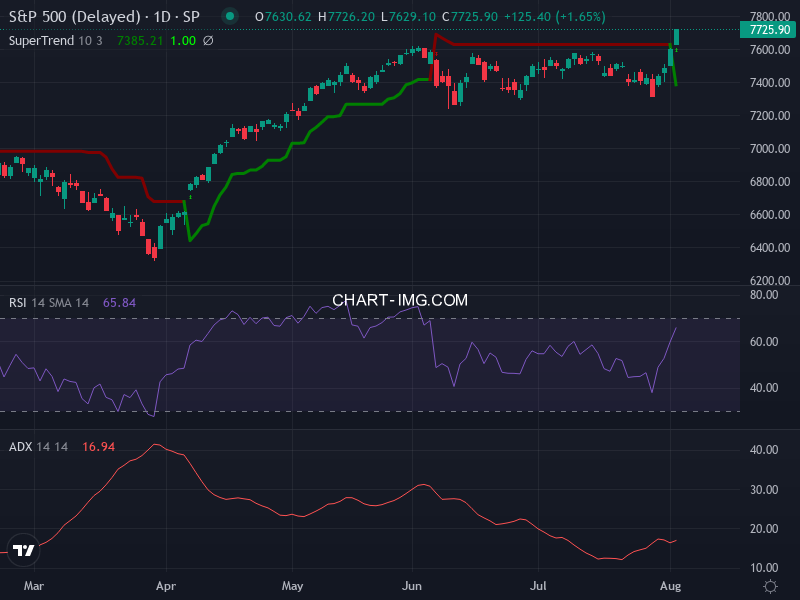Click the RSI 40.00 axis label
This screenshot has width=800, height=600.
click(x=764, y=388)
